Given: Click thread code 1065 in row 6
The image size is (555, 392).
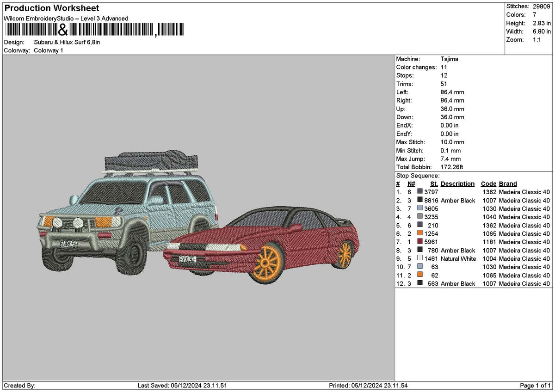Looking at the screenshot, I should pos(489,233).
